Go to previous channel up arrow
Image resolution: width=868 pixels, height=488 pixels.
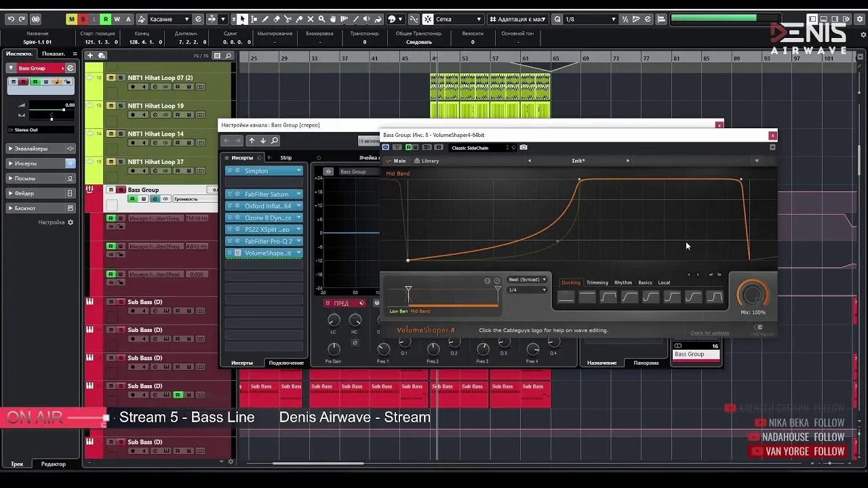click(x=252, y=140)
